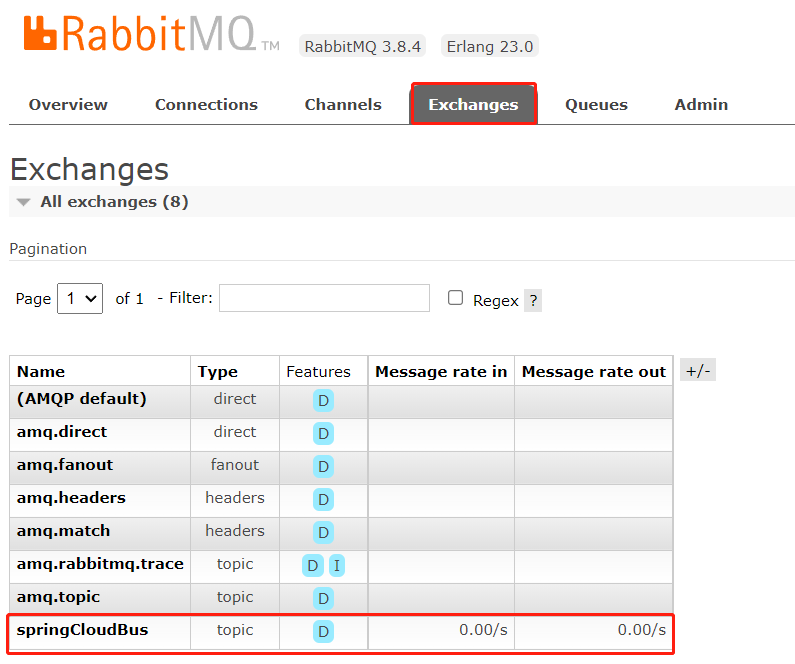Click the +/- column selector button
The height and width of the screenshot is (664, 795).
tap(698, 370)
